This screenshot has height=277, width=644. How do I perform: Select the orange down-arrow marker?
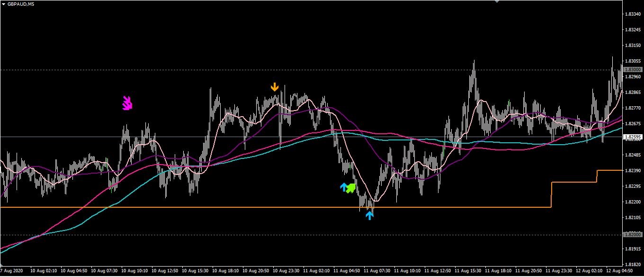(275, 87)
